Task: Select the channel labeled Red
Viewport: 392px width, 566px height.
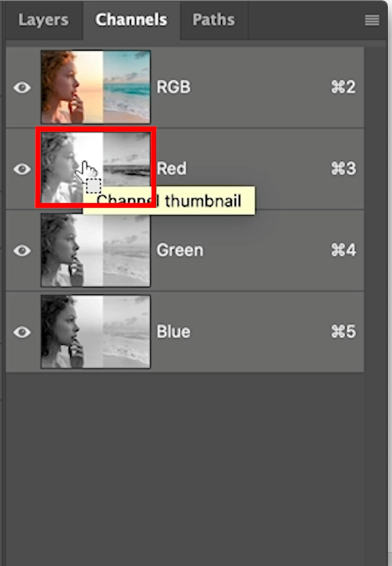Action: click(171, 169)
